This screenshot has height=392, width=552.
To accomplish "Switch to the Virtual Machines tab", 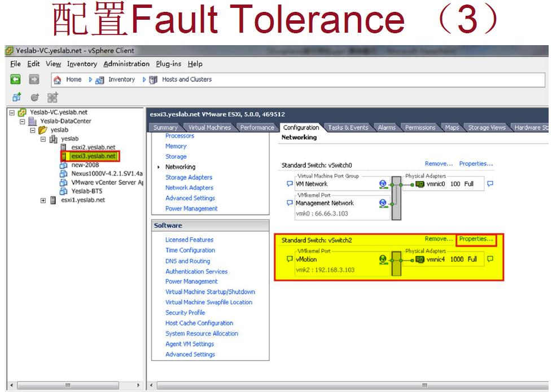I will coord(209,127).
